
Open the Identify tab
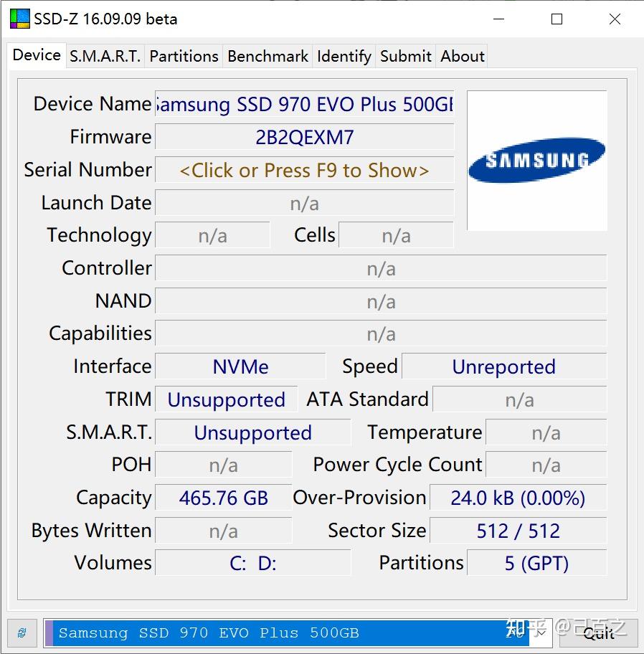pos(344,56)
